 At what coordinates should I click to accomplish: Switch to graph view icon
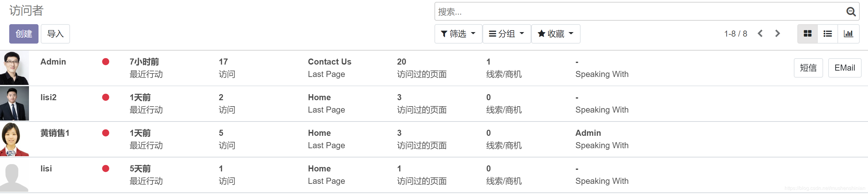click(x=848, y=34)
